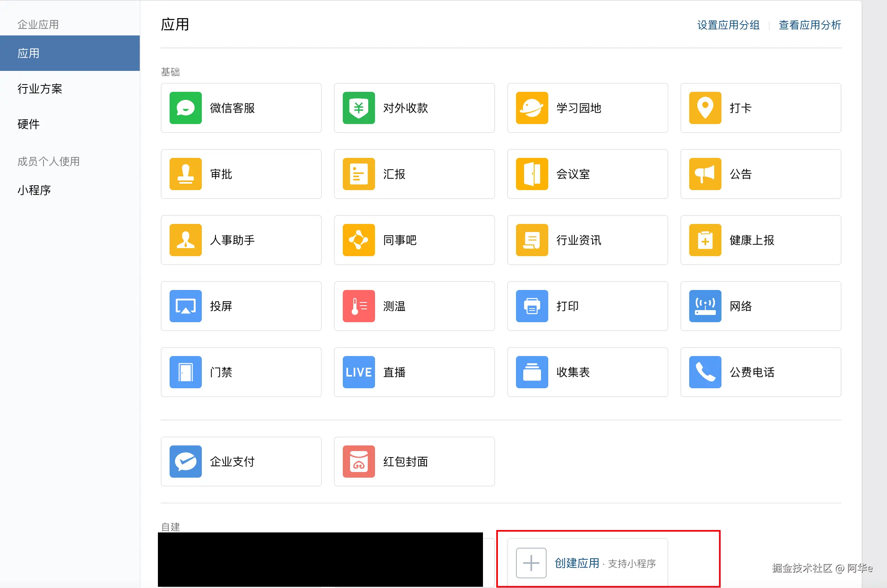
Task: Select the 审批 stamp icon
Action: 185,174
